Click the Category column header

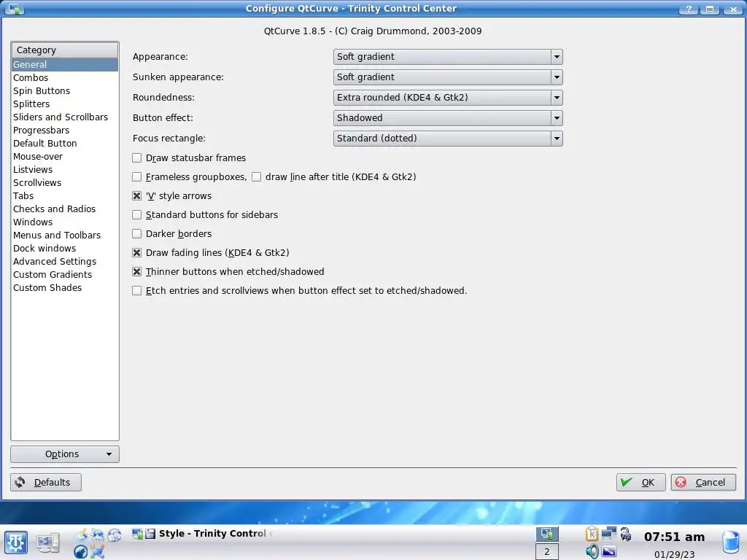pos(65,50)
